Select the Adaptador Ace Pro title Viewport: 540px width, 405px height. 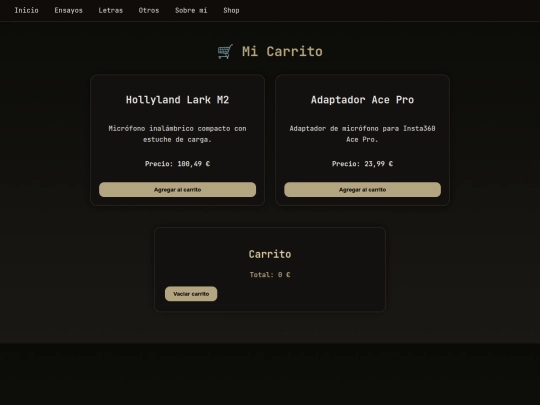point(362,100)
